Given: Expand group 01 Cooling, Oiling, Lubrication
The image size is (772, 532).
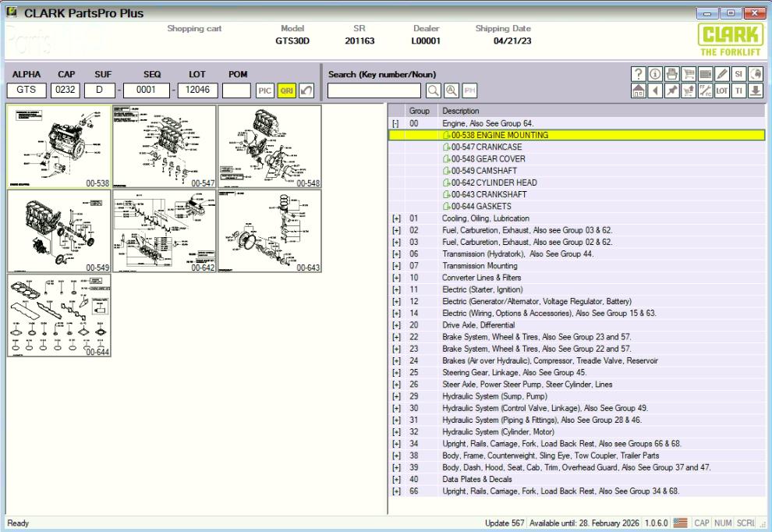Looking at the screenshot, I should [395, 218].
